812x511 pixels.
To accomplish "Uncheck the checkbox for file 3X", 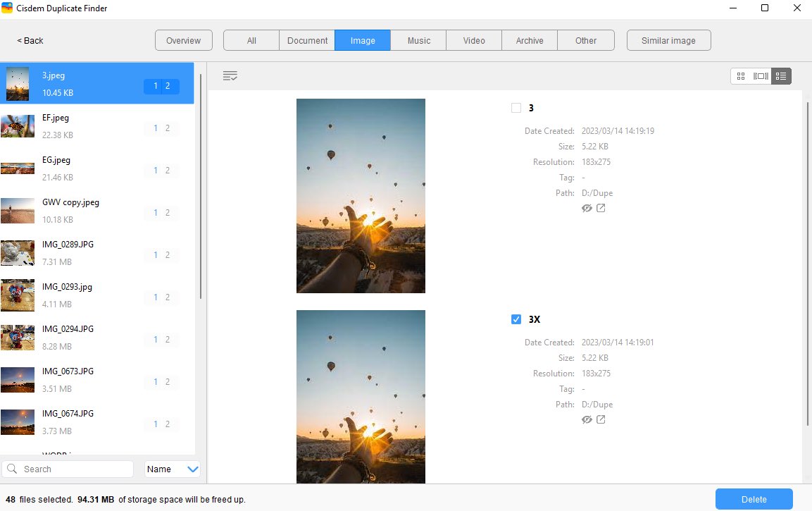I will 516,319.
